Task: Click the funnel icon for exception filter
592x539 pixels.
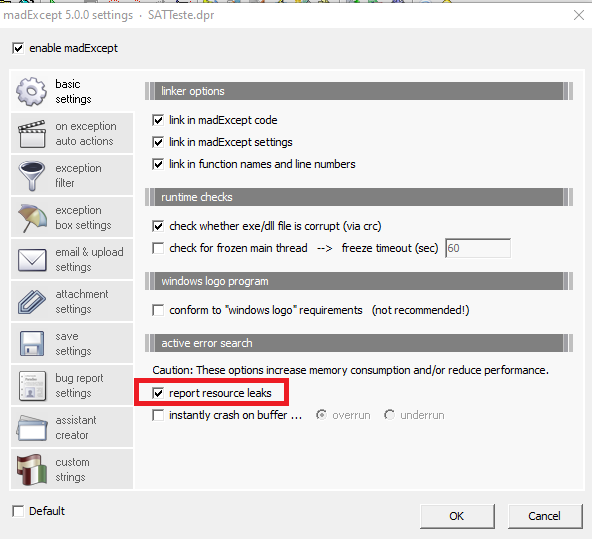Action: 32,176
